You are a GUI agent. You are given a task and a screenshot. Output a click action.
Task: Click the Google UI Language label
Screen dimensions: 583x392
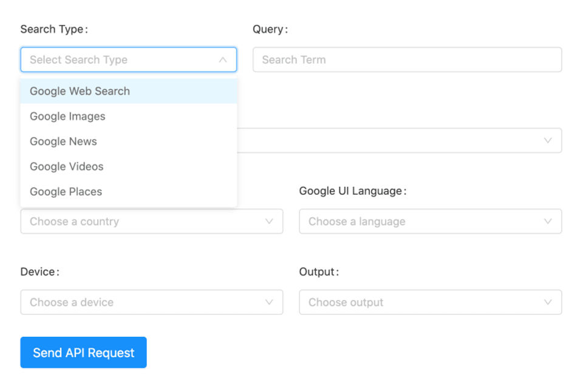(x=353, y=191)
